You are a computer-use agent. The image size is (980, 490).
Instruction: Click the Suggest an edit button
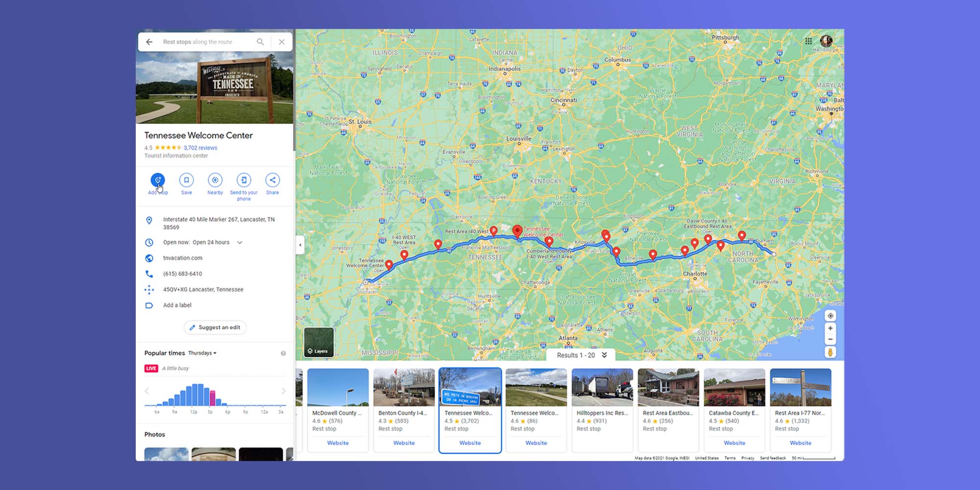[215, 327]
